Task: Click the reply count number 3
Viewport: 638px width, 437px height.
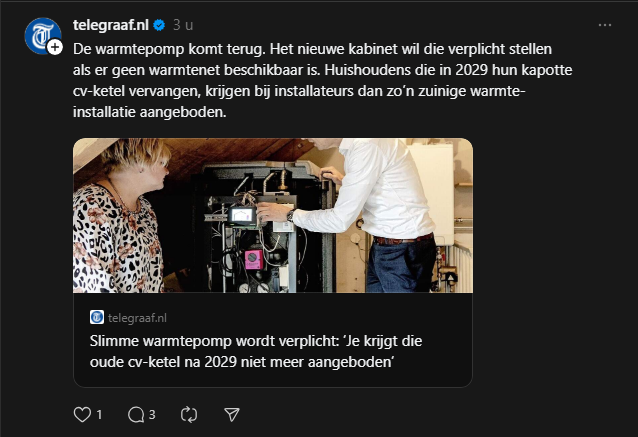Action: (x=152, y=415)
